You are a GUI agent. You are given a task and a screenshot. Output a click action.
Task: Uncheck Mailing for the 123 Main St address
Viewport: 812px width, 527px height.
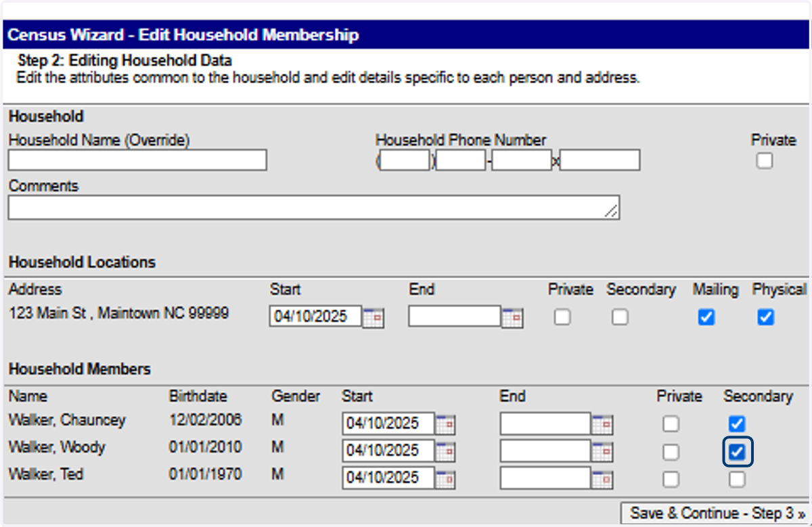(x=706, y=317)
